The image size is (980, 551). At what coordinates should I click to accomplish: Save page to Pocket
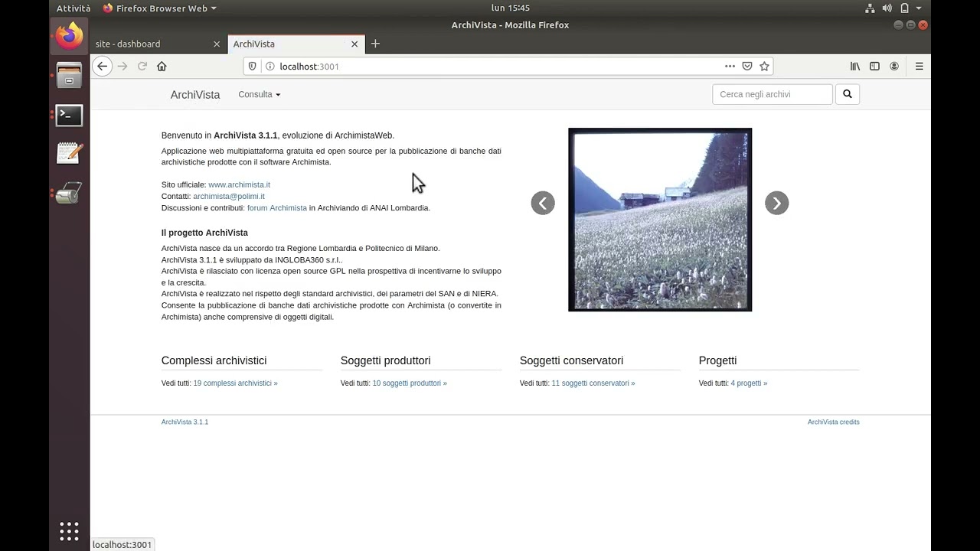(x=747, y=66)
